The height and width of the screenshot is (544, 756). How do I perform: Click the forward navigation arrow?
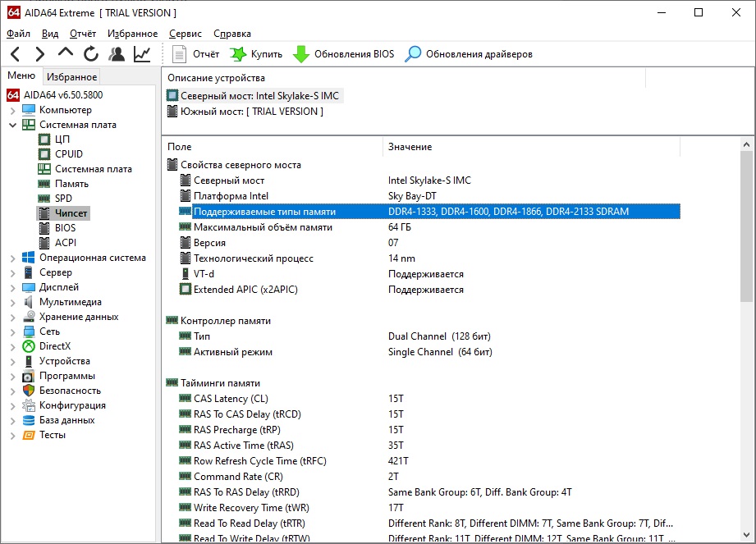pyautogui.click(x=39, y=54)
